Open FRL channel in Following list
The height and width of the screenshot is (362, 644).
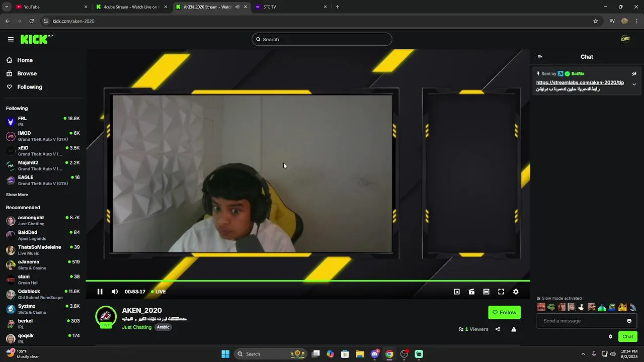[x=43, y=121]
